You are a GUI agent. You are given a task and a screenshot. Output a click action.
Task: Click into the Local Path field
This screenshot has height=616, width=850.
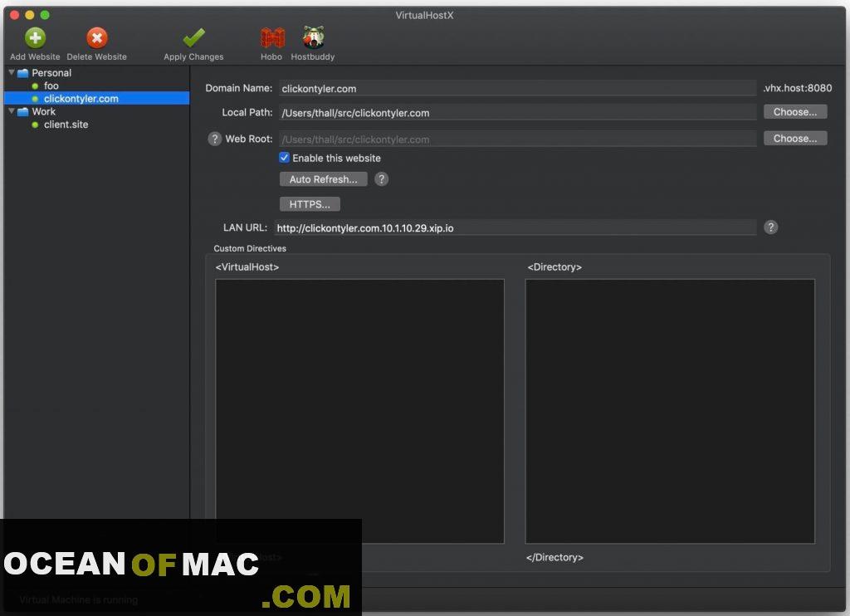pos(518,113)
